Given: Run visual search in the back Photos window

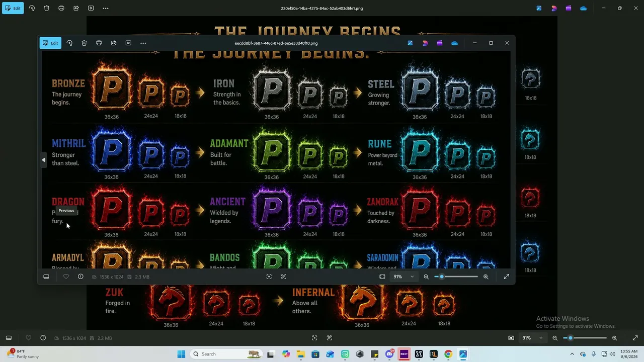Looking at the screenshot, I should [314, 338].
